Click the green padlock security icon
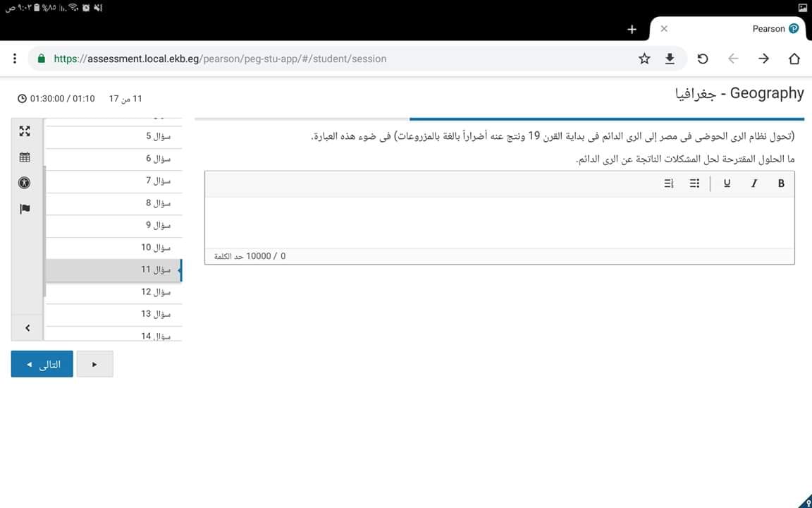The width and height of the screenshot is (812, 508). click(42, 59)
